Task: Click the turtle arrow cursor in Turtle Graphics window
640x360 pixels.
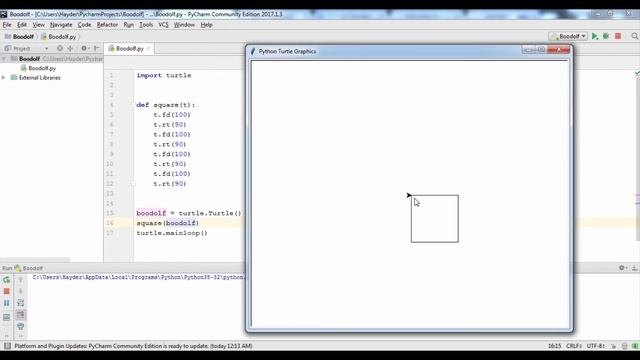Action: [409, 196]
